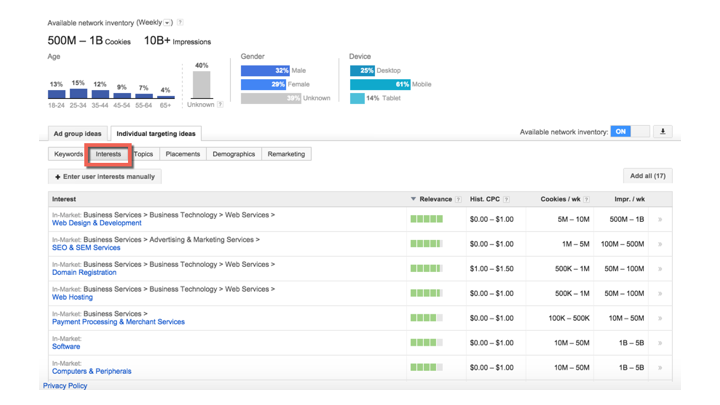Open Domain Registration link

pos(84,273)
